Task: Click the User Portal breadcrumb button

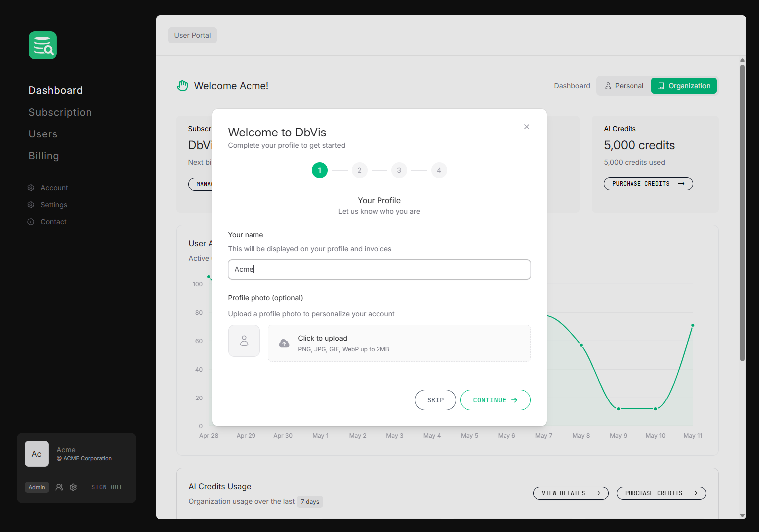Action: 192,35
